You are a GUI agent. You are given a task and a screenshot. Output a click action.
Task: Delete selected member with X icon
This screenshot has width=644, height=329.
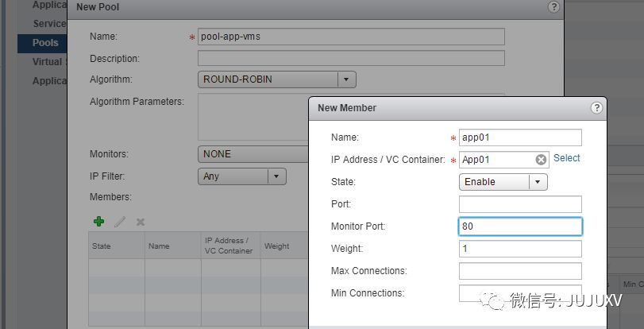tap(141, 222)
